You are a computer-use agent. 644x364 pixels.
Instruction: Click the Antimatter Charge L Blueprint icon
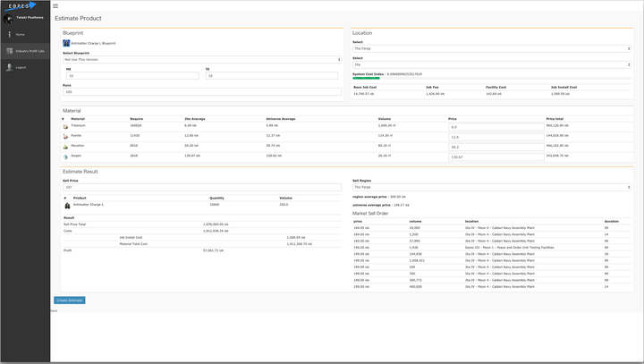click(66, 42)
